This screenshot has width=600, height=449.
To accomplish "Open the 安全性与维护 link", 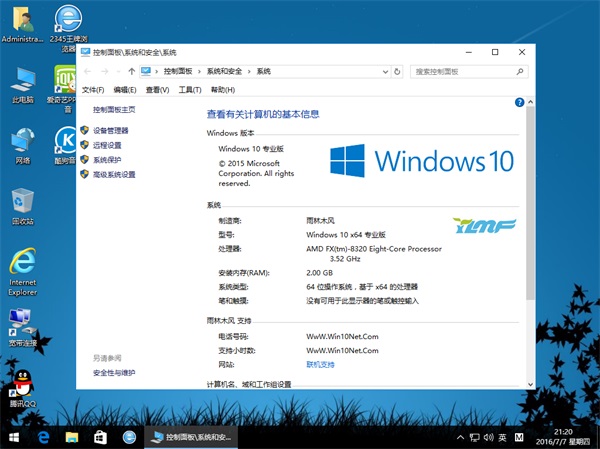I will point(114,372).
